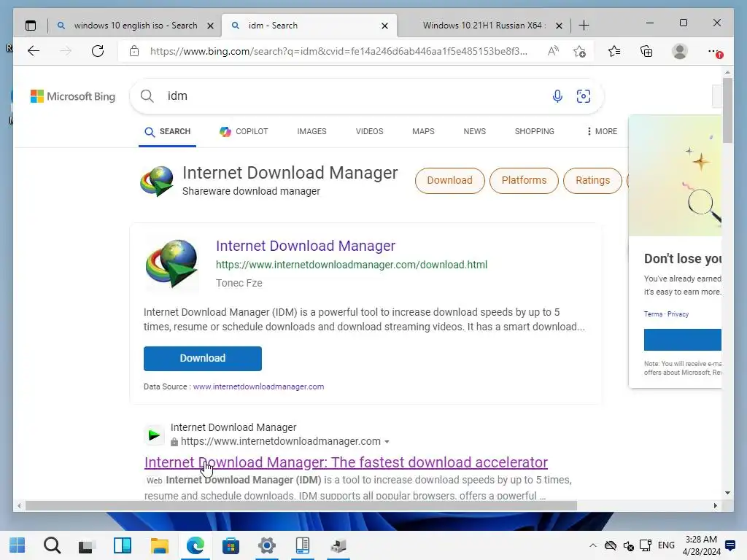Search by voice using microphone icon
The image size is (747, 560).
[x=557, y=96]
